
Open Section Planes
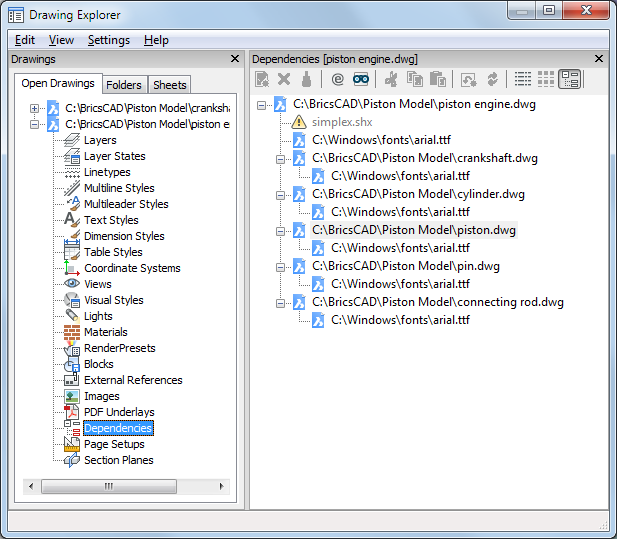[x=118, y=460]
